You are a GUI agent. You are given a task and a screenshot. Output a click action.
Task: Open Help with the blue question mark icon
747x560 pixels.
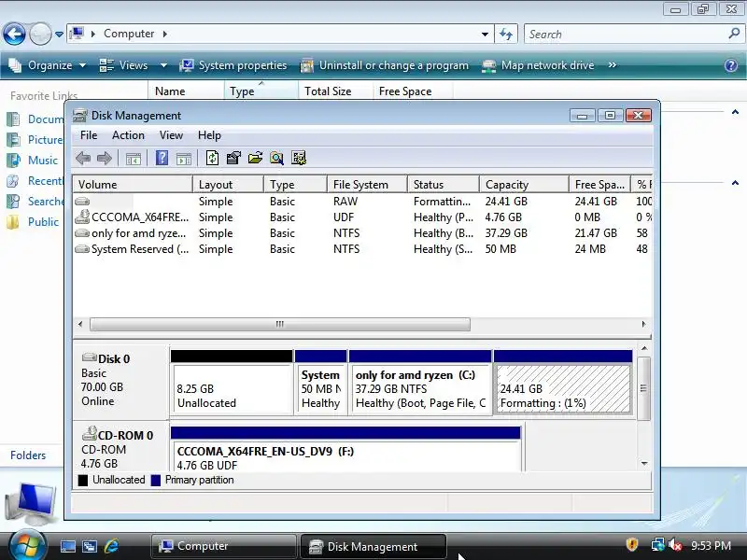162,158
